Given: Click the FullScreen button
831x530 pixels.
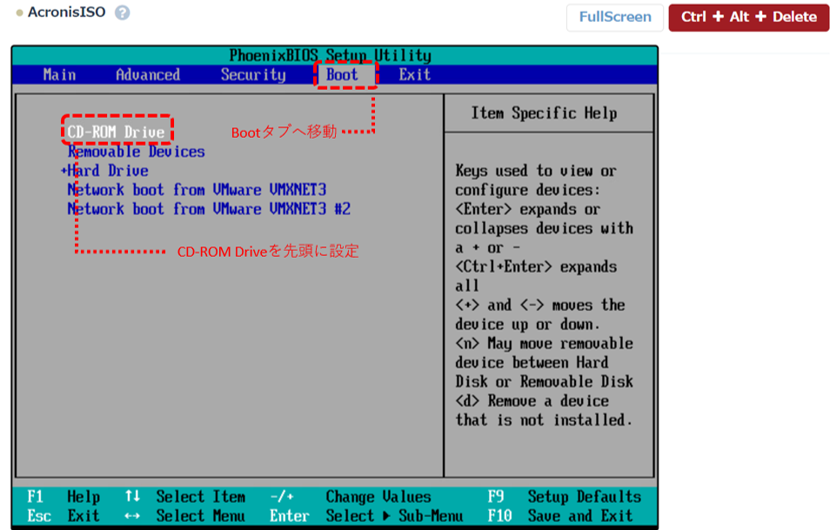Looking at the screenshot, I should point(615,17).
